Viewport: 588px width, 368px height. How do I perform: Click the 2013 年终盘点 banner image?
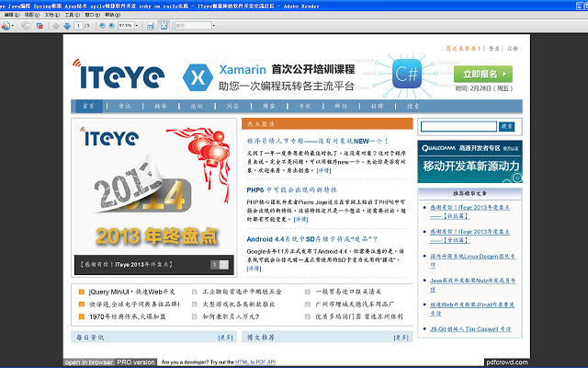click(x=154, y=188)
